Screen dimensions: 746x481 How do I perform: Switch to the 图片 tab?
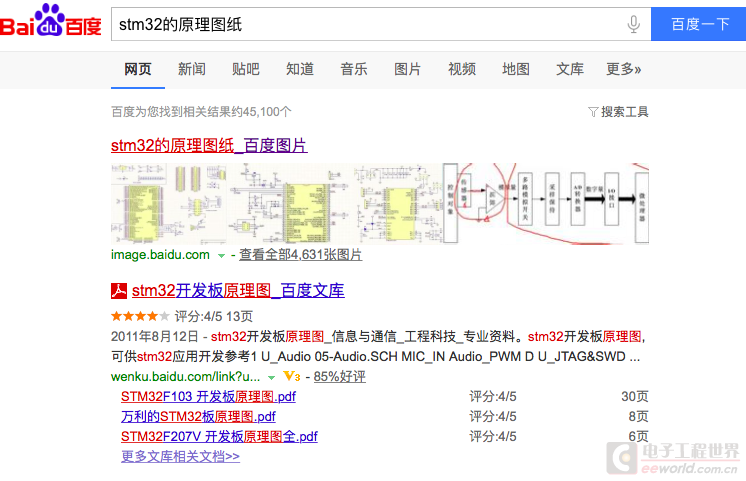coord(407,69)
